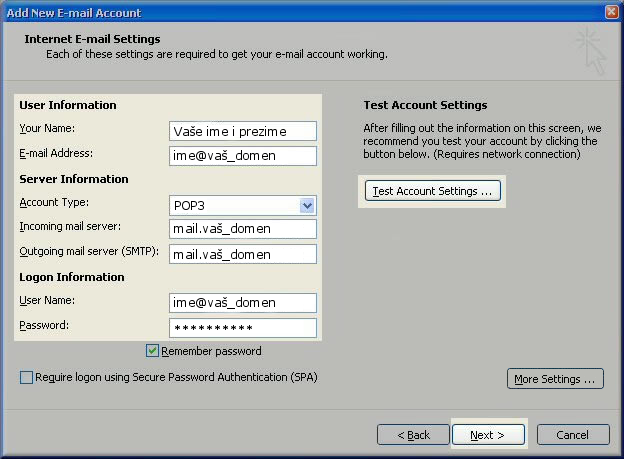Click the User Name input field

(x=243, y=303)
